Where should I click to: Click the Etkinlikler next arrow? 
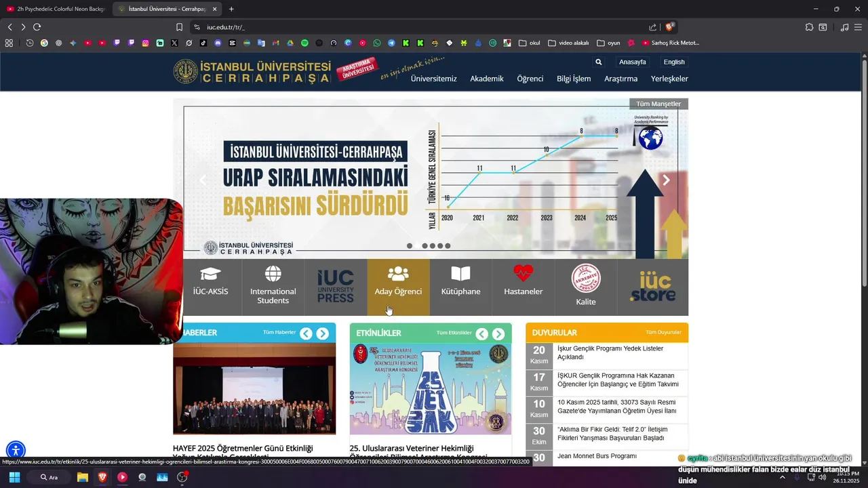pos(498,333)
